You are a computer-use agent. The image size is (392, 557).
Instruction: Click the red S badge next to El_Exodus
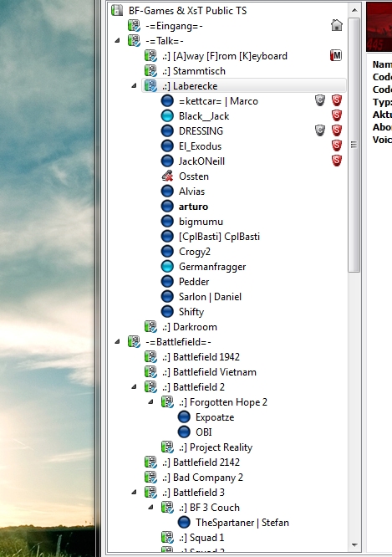point(337,146)
